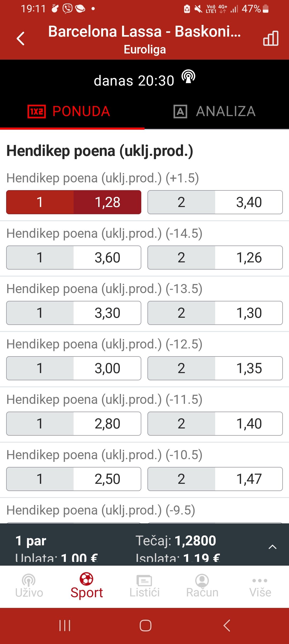Choose odds 1,47 for handicap -10.5
The width and height of the screenshot is (289, 644).
(x=215, y=479)
